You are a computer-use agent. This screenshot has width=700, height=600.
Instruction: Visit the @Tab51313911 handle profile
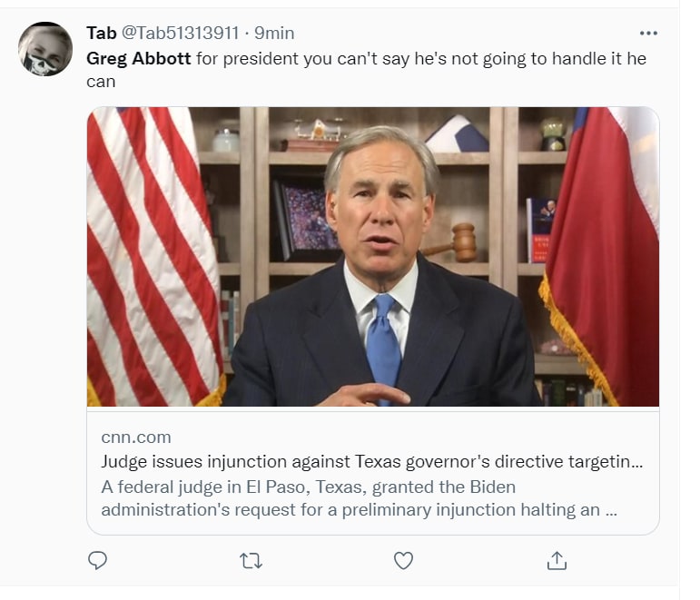pos(180,34)
